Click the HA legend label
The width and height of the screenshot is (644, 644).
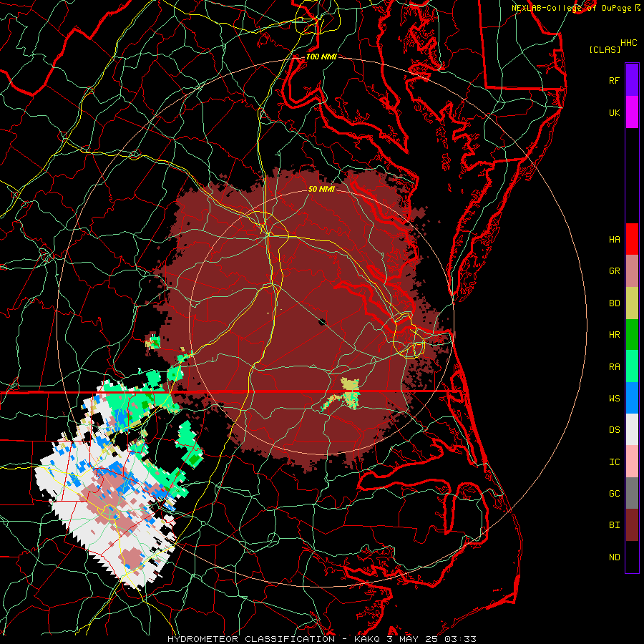pos(614,240)
